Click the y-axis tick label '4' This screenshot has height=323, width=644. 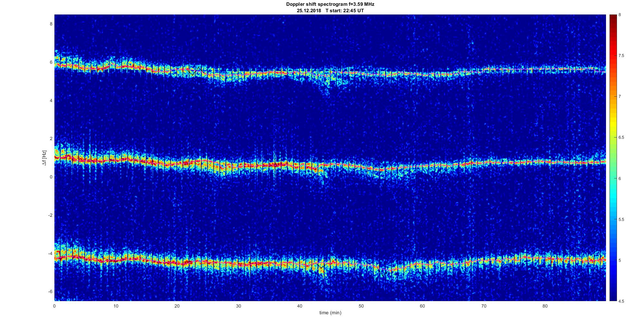click(51, 100)
